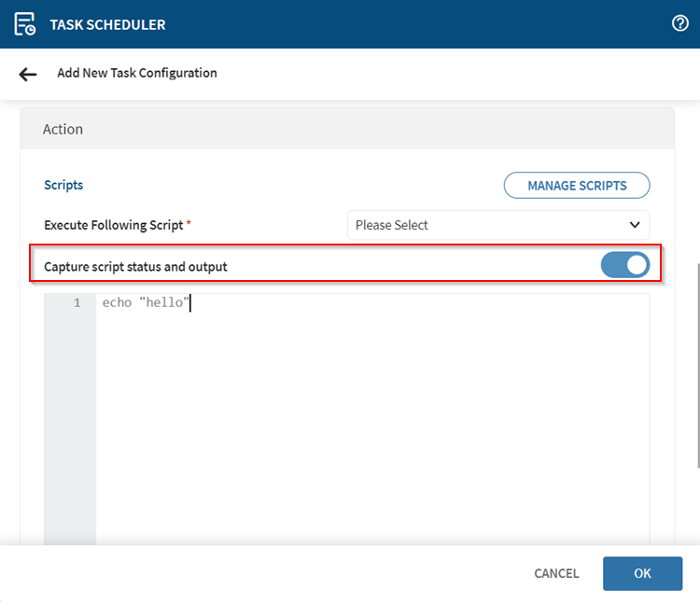Click the 'Please Select' placeholder text
Screen dimensions: 700x602
click(x=392, y=225)
